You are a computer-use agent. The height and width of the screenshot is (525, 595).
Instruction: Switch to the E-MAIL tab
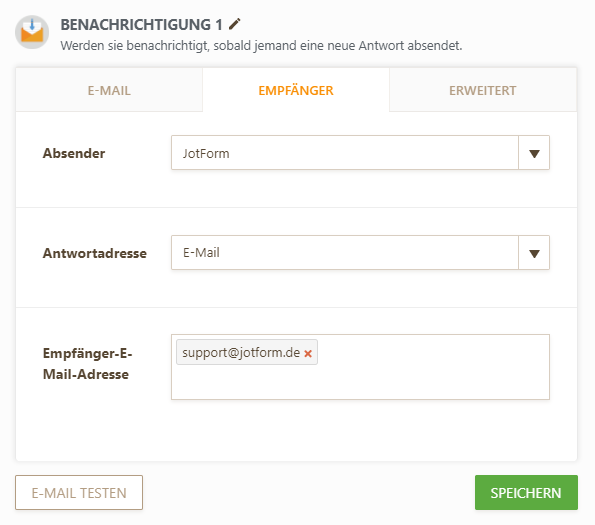coord(109,90)
